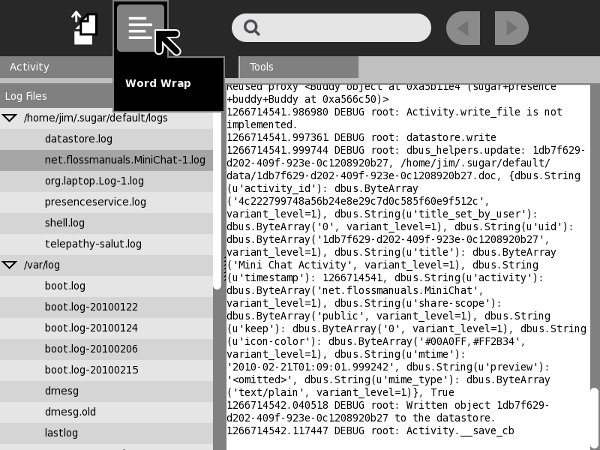Open the lastlog entry
This screenshot has width=600, height=450.
click(x=61, y=433)
